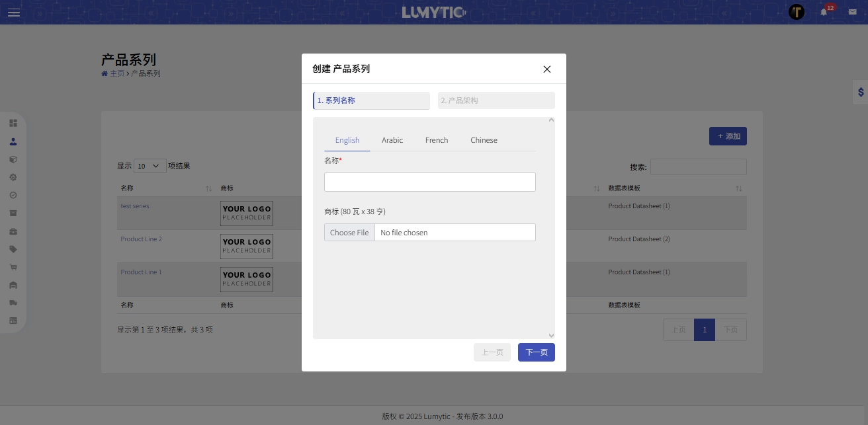Open the results-per-page dropdown showing 10
This screenshot has height=425, width=868.
click(x=150, y=166)
